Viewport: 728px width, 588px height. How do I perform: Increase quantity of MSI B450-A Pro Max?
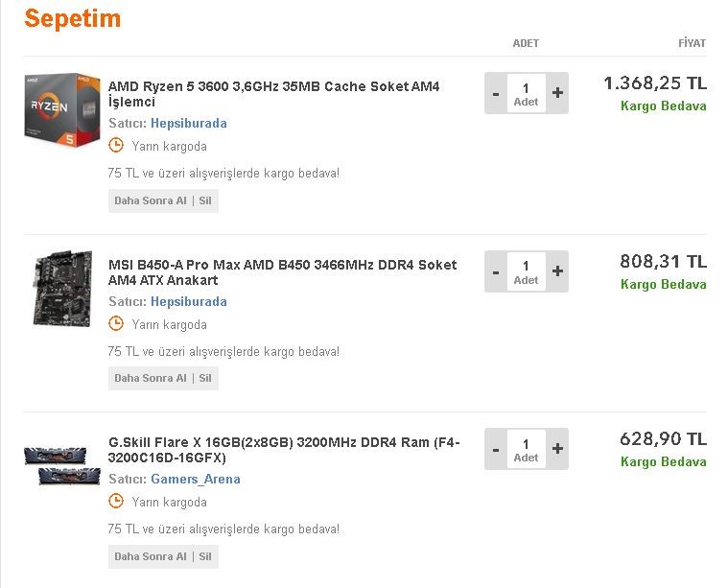(557, 271)
